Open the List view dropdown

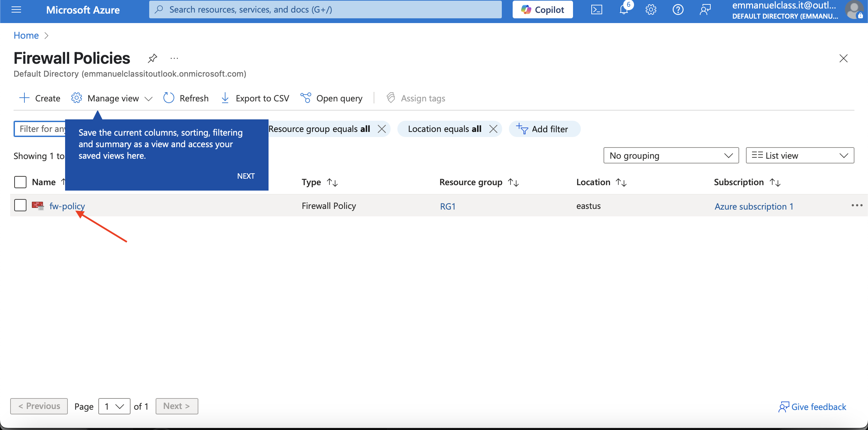click(800, 155)
